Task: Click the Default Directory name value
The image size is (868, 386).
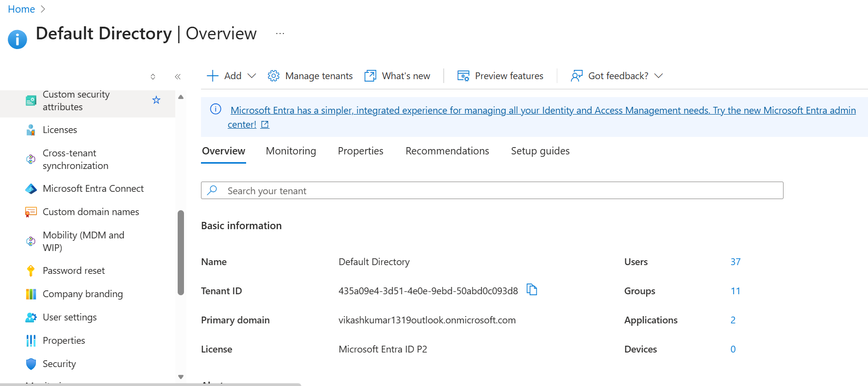Action: coord(374,262)
